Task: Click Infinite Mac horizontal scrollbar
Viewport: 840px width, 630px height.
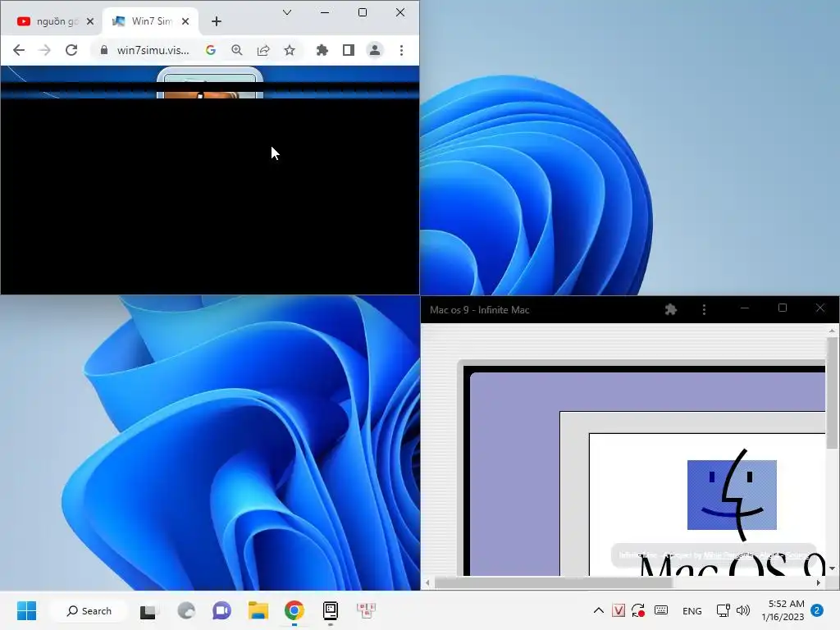Action: (554, 583)
